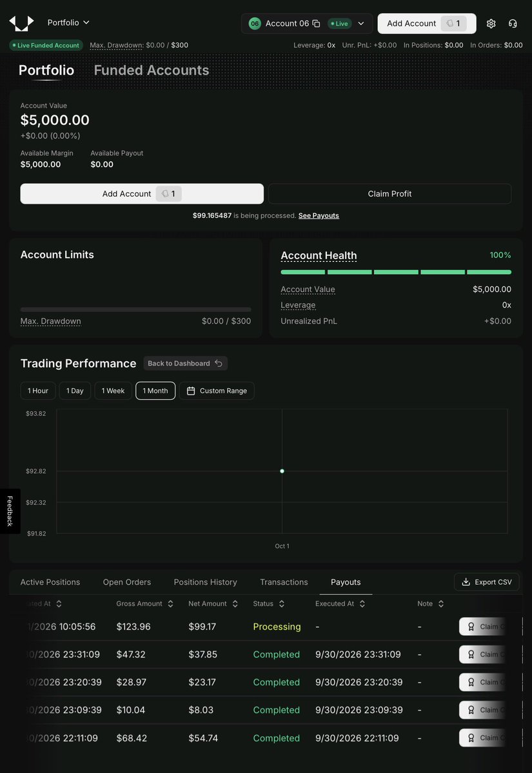
Task: Switch to the Funded Accounts tab
Action: pos(152,70)
